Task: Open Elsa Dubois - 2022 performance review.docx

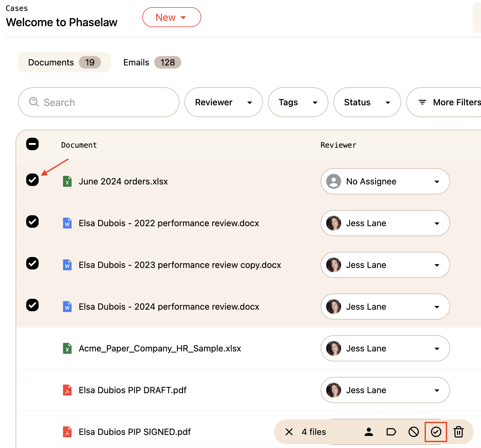Action: [x=169, y=223]
